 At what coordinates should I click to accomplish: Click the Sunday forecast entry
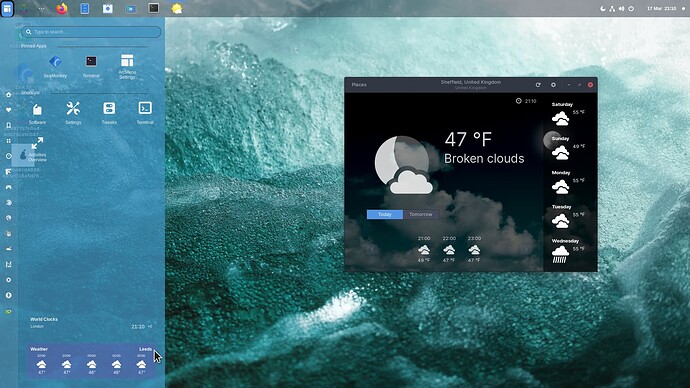pyautogui.click(x=568, y=148)
